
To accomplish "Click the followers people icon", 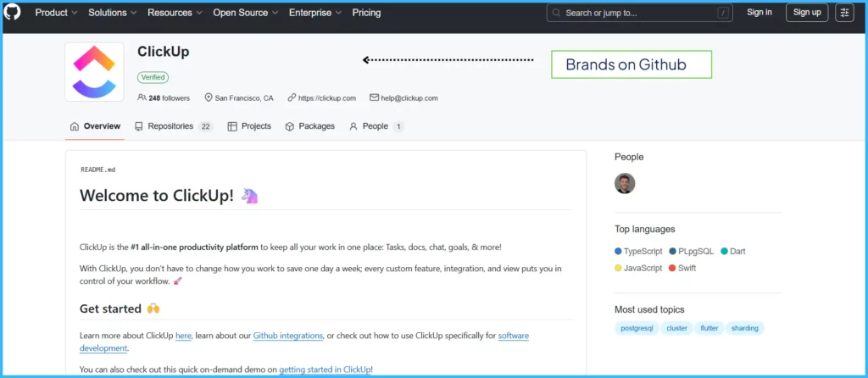I will click(x=142, y=97).
